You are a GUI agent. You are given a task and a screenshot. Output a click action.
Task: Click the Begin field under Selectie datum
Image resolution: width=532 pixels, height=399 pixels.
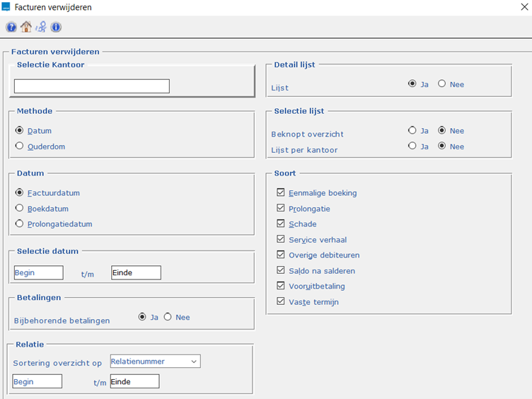pos(39,273)
